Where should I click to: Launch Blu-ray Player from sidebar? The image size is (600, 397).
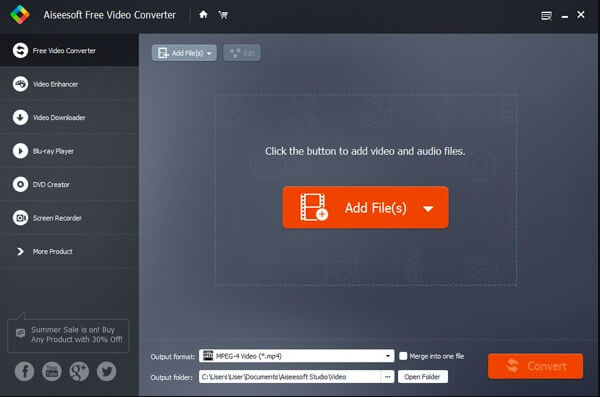point(69,151)
